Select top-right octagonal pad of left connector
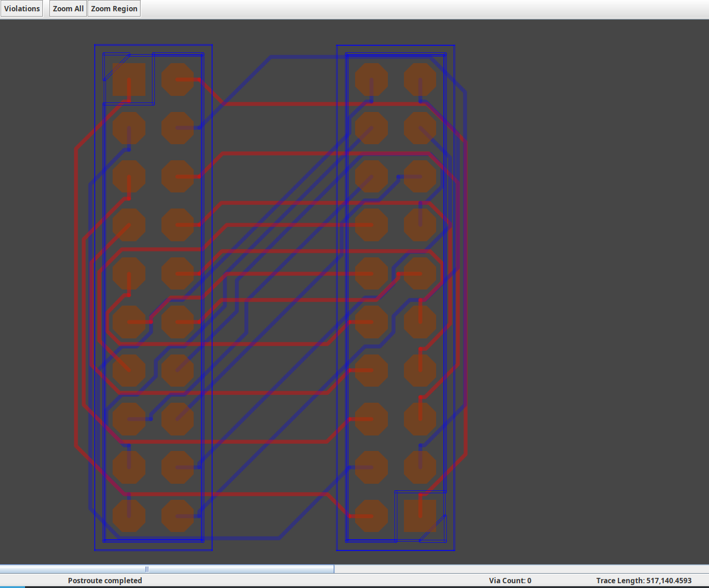This screenshot has height=588, width=709. 178,80
